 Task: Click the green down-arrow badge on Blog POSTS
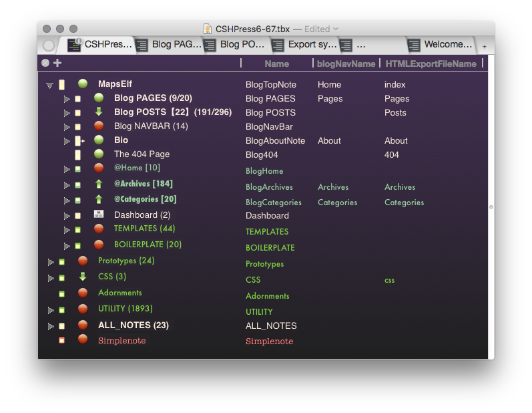(99, 112)
